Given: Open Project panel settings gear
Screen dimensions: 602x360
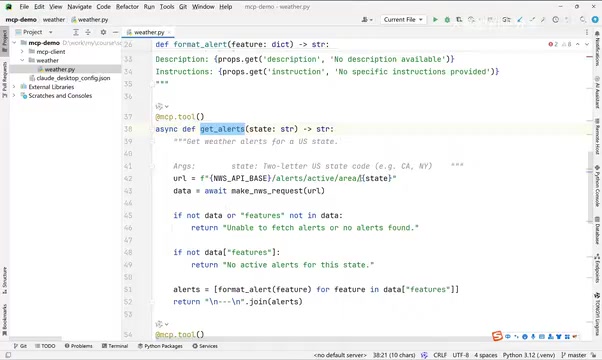Looking at the screenshot, I should (103, 32).
